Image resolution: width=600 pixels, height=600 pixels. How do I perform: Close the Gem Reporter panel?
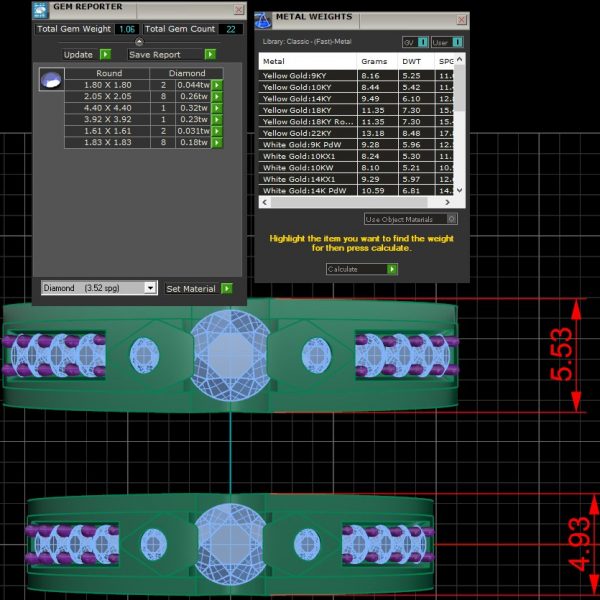239,10
